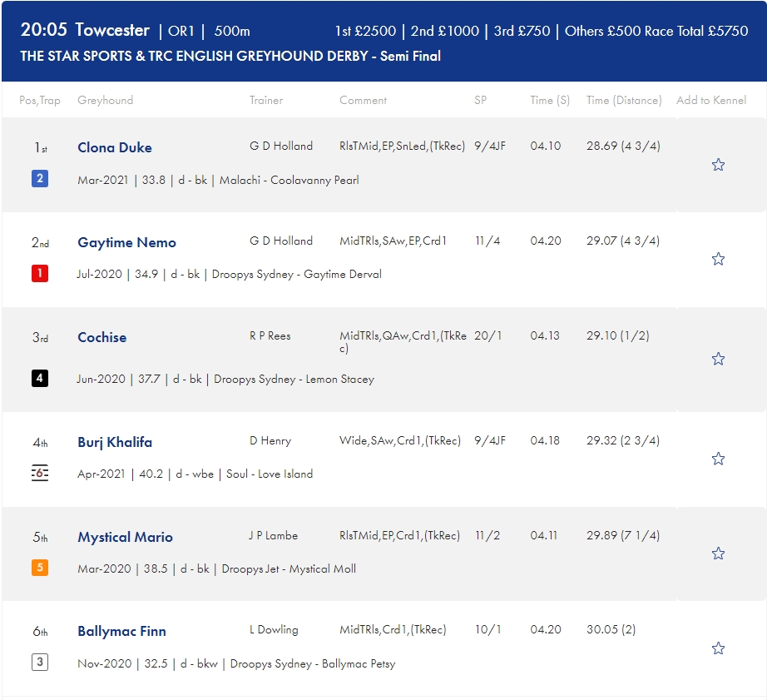Toggle the kennel star for Mystical Mario

tap(718, 554)
